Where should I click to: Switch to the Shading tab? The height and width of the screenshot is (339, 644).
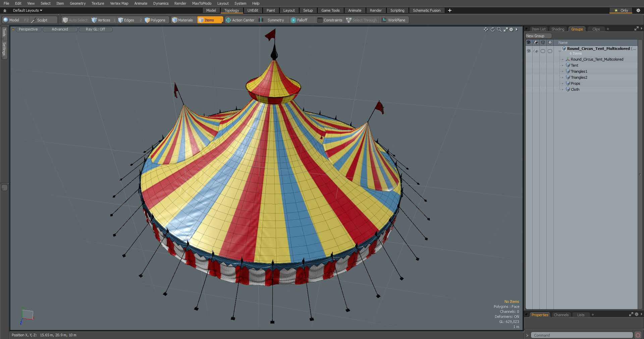coord(558,29)
